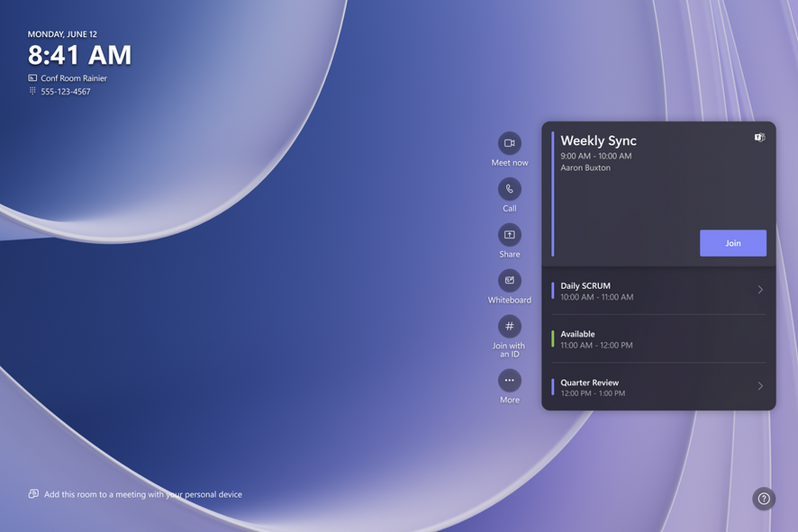This screenshot has height=532, width=798.
Task: Click the 12:00 PM - 1:00 PM time
Action: click(x=593, y=393)
